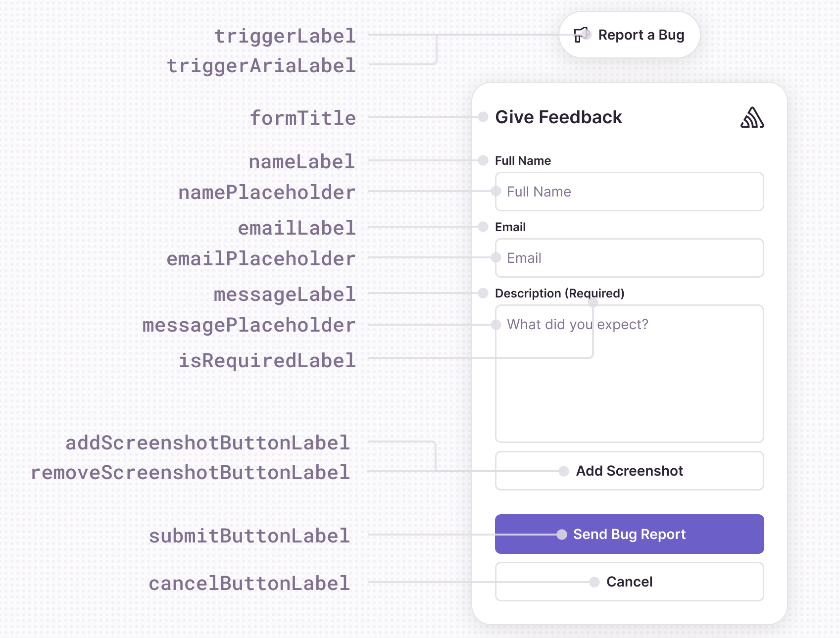Click the Give Feedback form title
The width and height of the screenshot is (840, 638).
click(x=559, y=117)
